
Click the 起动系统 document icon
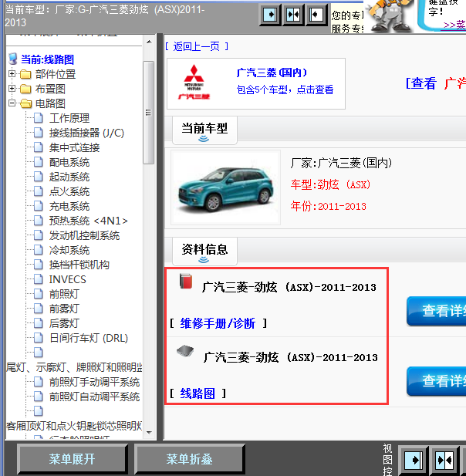click(x=39, y=177)
